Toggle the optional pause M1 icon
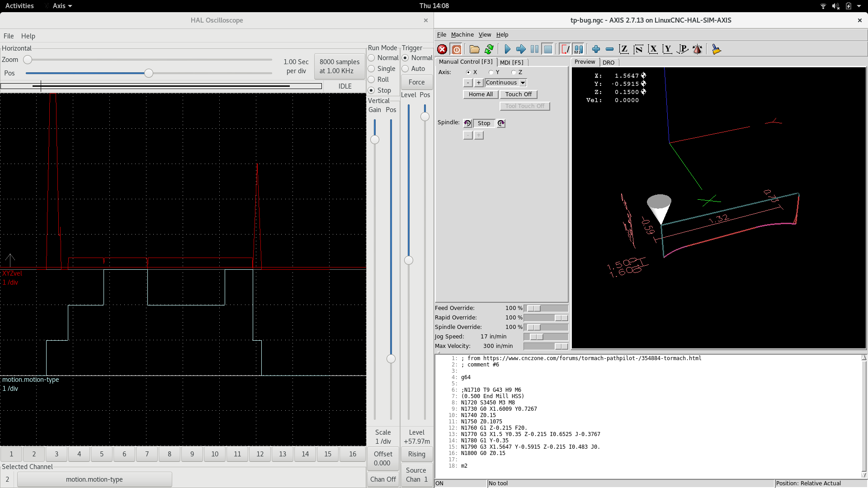The image size is (868, 488). tap(578, 49)
